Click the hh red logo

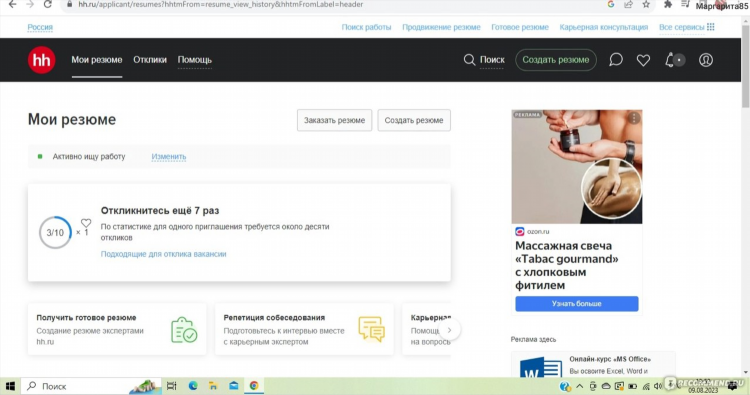click(x=42, y=60)
